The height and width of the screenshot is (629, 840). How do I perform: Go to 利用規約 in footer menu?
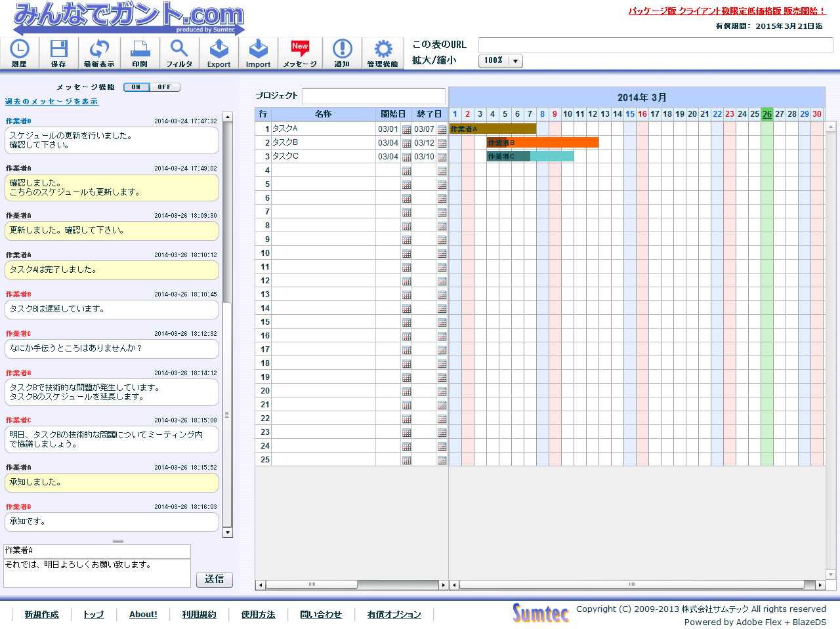199,615
